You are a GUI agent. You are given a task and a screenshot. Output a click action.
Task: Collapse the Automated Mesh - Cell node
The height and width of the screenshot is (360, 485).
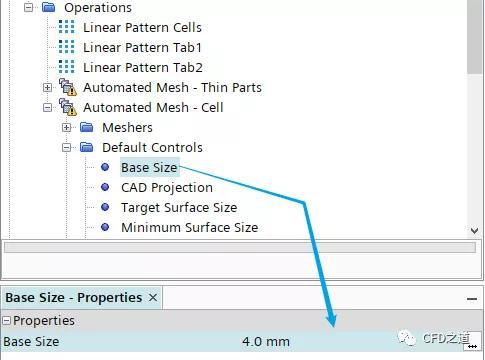(x=47, y=108)
